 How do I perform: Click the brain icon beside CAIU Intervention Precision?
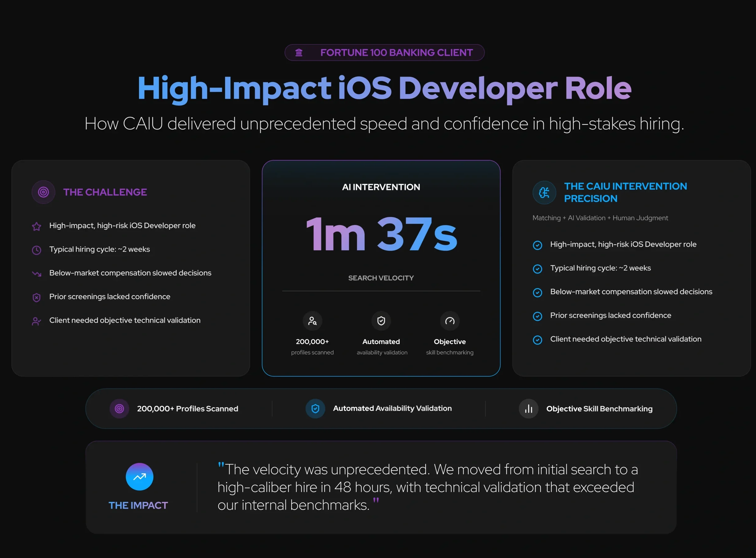544,193
